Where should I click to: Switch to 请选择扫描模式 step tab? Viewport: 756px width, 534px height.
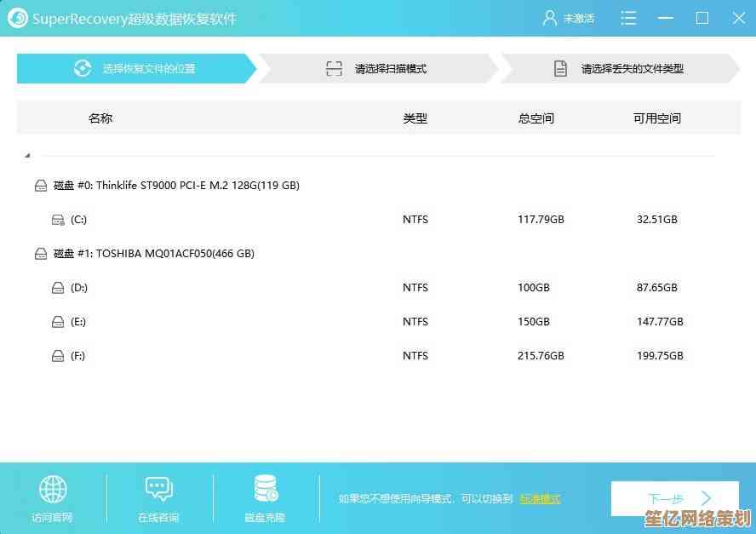378,69
